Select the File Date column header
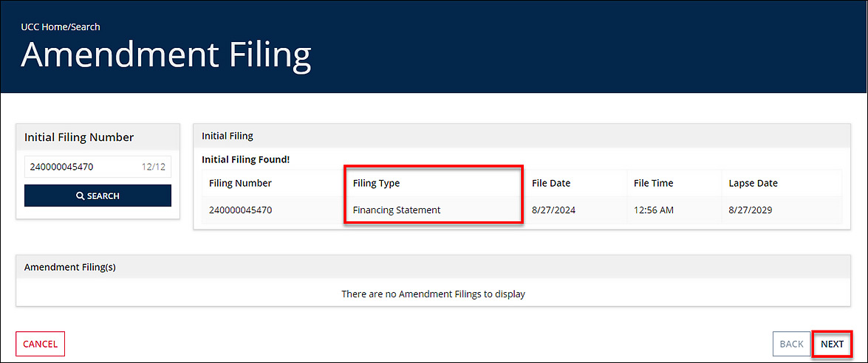868x363 pixels. (551, 183)
